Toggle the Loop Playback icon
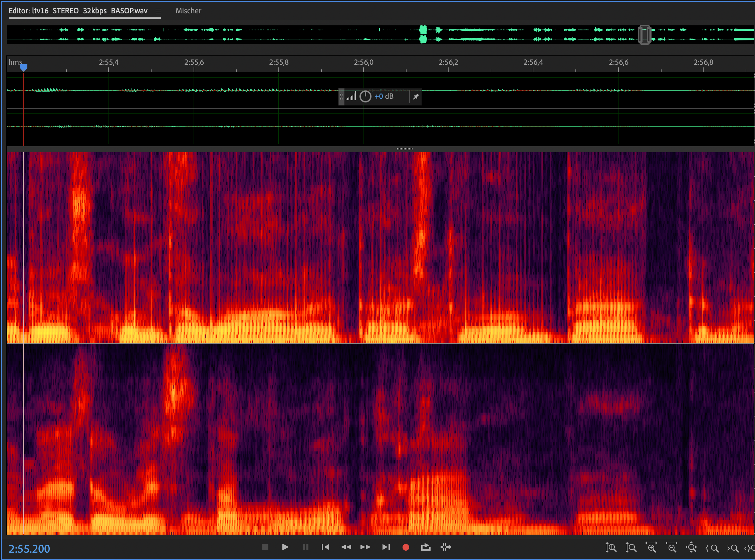The height and width of the screenshot is (560, 755). tap(426, 547)
